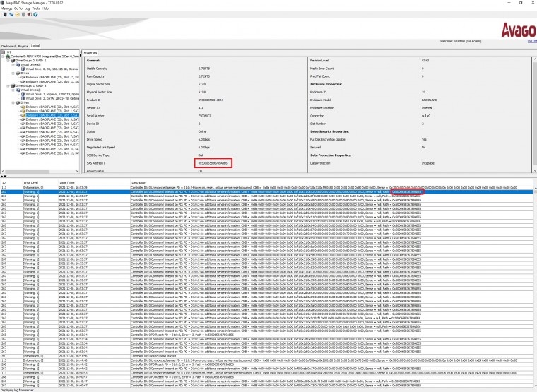This screenshot has height=392, width=537.
Task: Click the MegaRAID title bar app icon
Action: [2, 2]
